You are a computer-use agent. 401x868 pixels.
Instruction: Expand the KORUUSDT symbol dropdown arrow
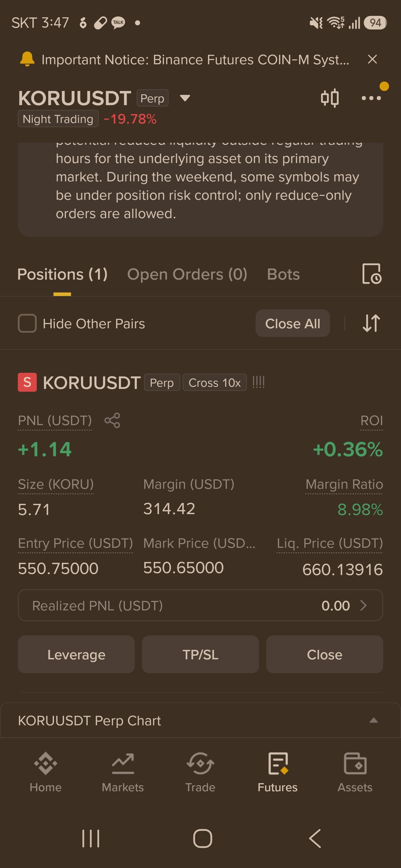pos(185,98)
